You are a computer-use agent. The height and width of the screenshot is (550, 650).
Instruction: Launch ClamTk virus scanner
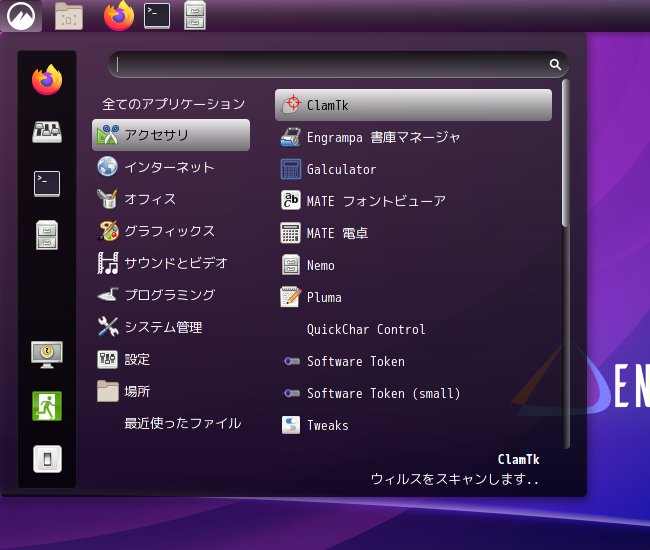(413, 105)
